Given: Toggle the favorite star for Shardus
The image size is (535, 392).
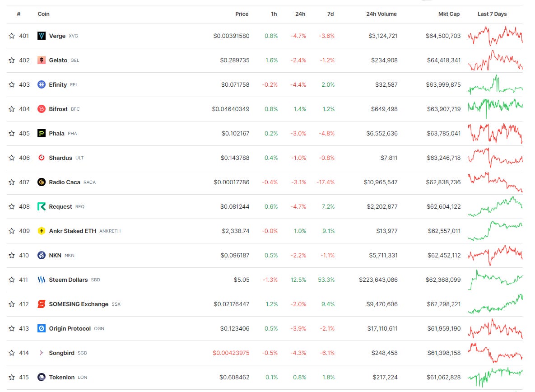Looking at the screenshot, I should [x=12, y=158].
